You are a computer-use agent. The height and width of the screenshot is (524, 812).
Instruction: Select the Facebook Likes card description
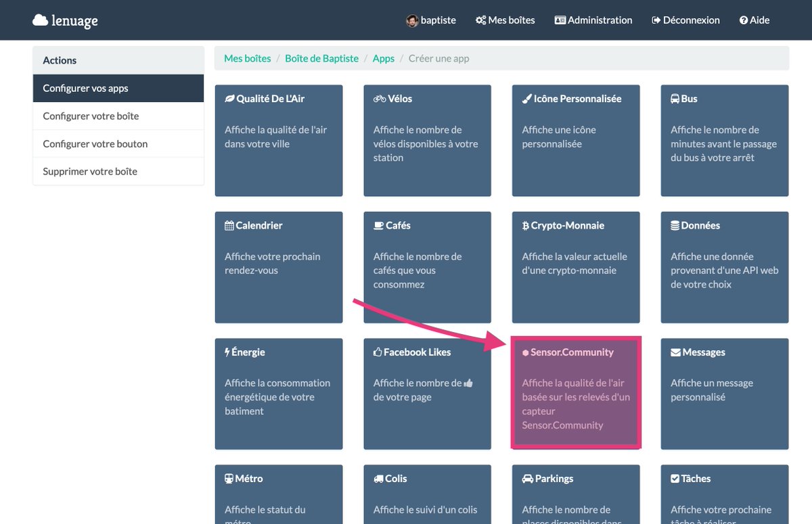[x=424, y=390]
